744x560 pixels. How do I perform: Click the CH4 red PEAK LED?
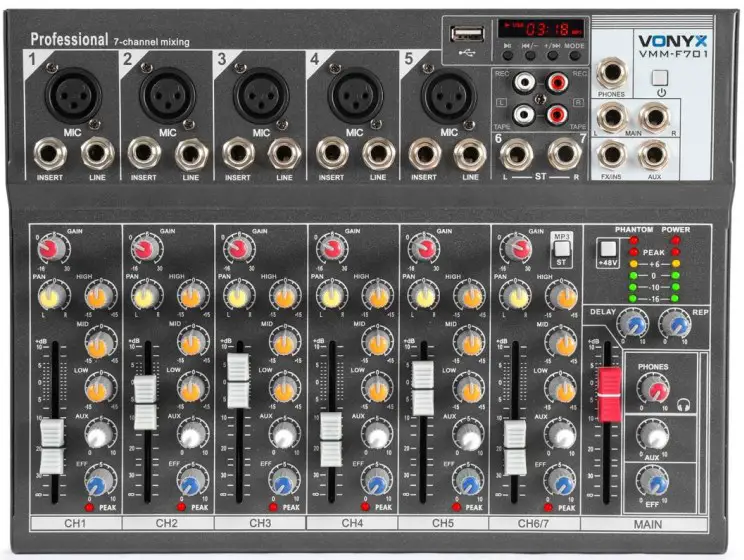(x=365, y=507)
